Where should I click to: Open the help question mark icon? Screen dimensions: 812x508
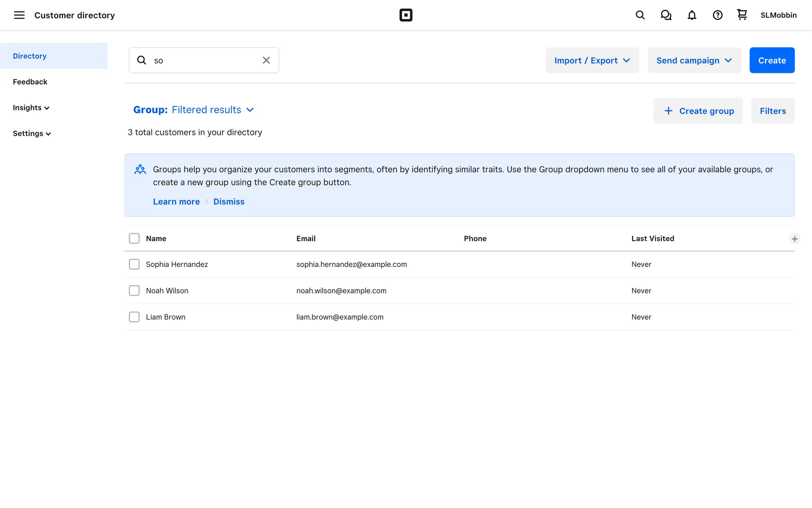[x=717, y=15]
